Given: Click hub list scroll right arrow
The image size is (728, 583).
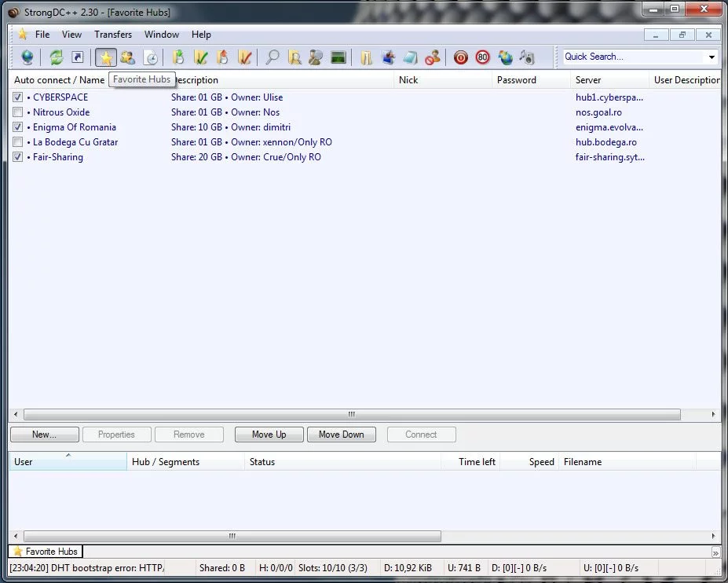Looking at the screenshot, I should click(714, 414).
